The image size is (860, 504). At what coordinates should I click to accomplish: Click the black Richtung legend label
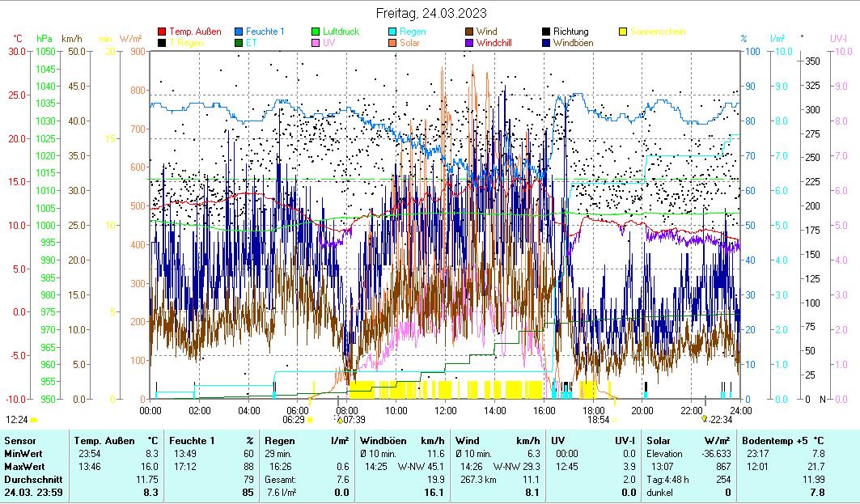[570, 32]
